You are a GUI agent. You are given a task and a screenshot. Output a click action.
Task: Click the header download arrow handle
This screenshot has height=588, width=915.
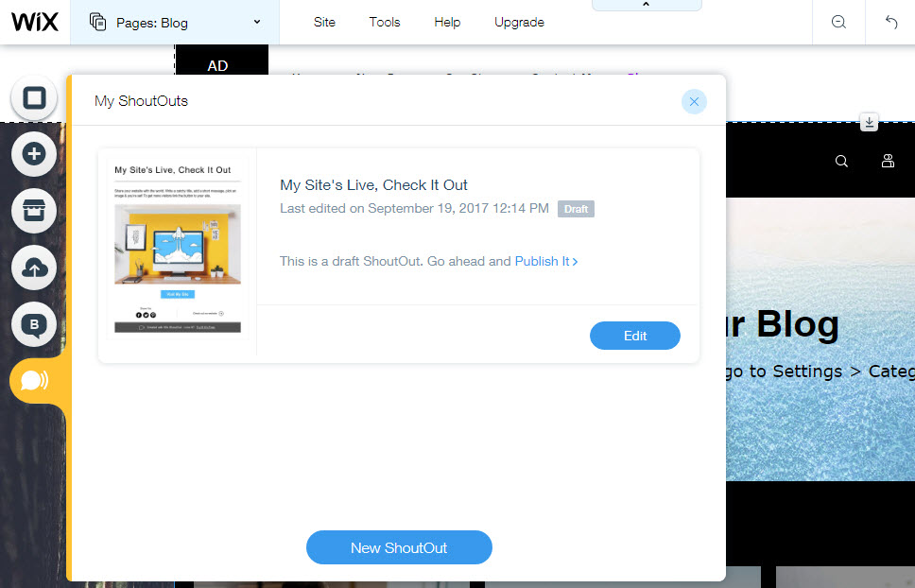[869, 122]
